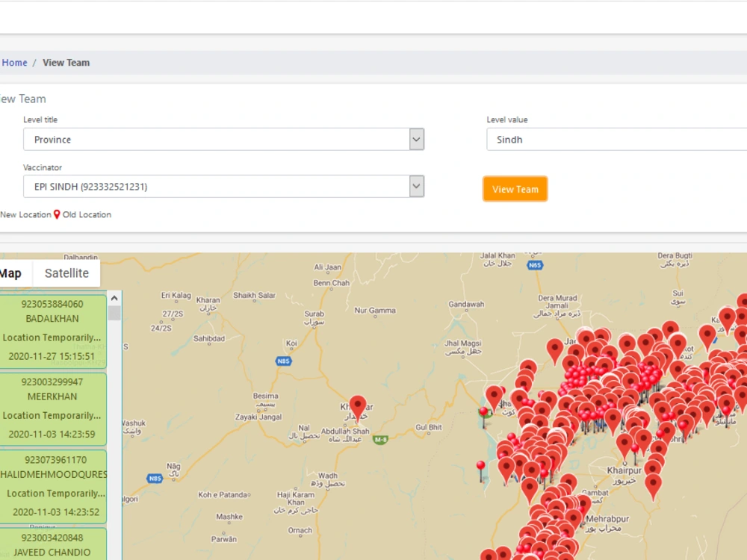747x560 pixels.
Task: Click the list scroll-up arrow
Action: (114, 299)
